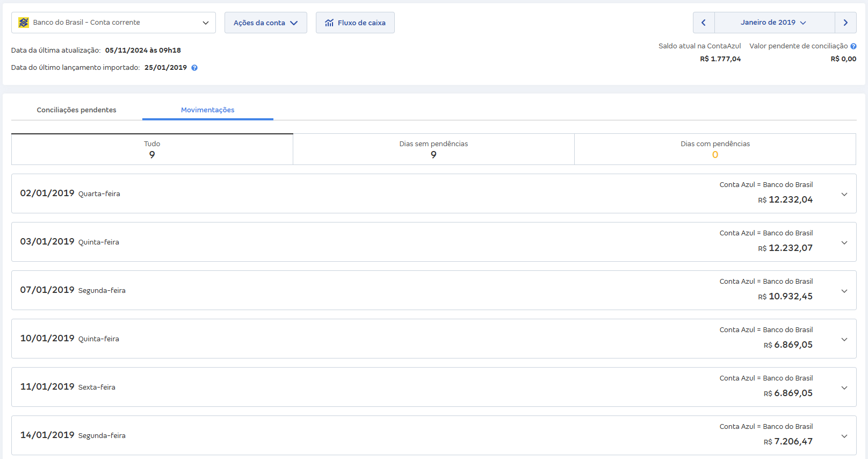Go to previous month with left arrow
The height and width of the screenshot is (459, 868).
click(x=704, y=23)
